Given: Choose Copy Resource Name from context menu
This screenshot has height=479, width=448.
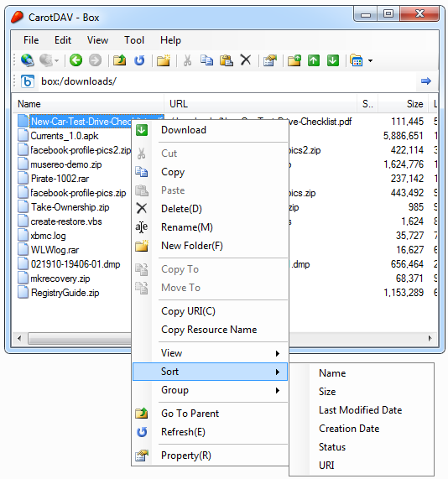Looking at the screenshot, I should (x=210, y=330).
